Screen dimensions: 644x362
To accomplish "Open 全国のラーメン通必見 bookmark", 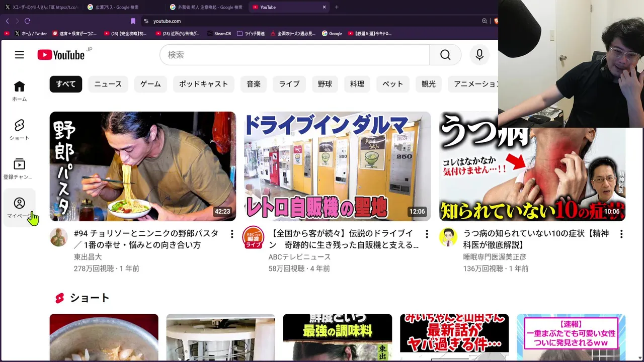I will 293,34.
